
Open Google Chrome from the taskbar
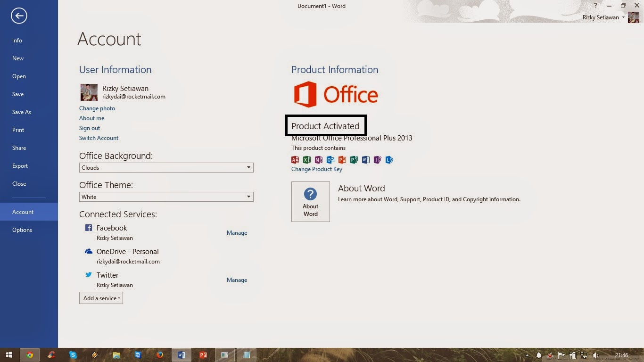point(30,355)
